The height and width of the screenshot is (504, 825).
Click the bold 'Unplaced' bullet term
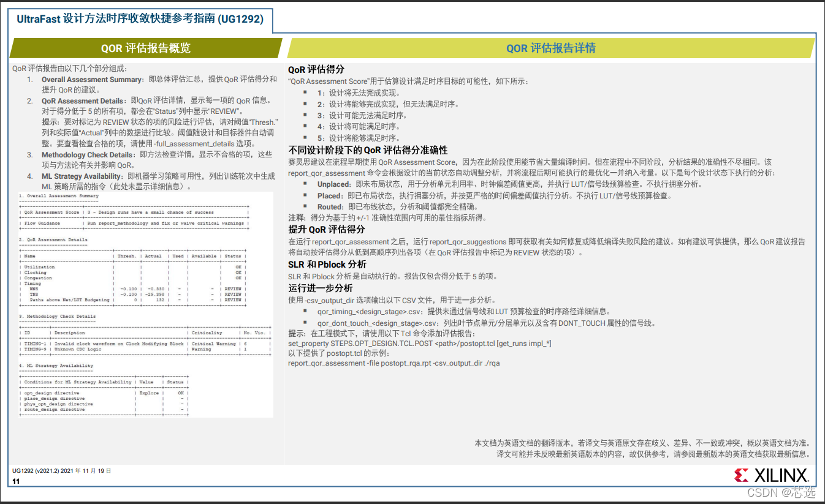pyautogui.click(x=334, y=184)
